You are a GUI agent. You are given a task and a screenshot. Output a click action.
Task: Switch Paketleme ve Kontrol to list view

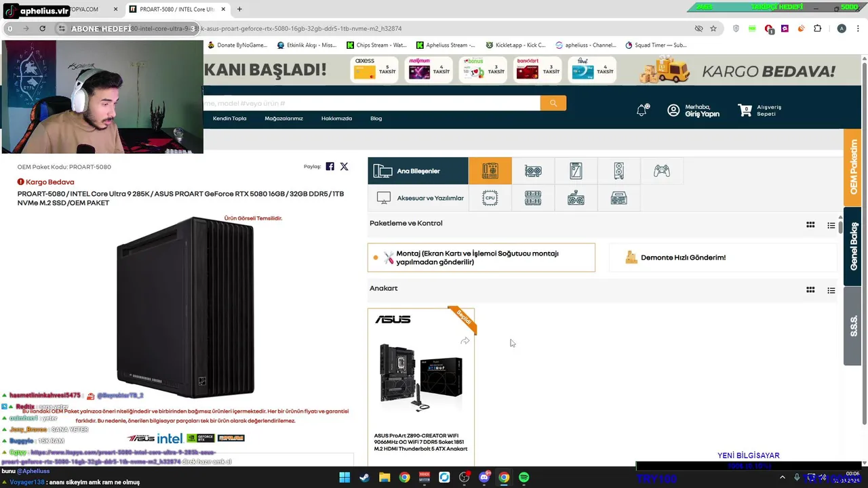[831, 225]
